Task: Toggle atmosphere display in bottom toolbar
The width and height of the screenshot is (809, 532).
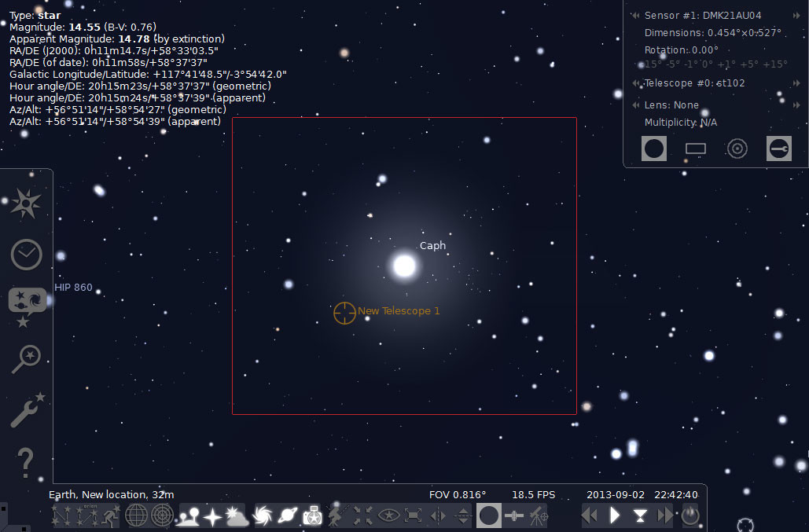Action: [x=237, y=515]
